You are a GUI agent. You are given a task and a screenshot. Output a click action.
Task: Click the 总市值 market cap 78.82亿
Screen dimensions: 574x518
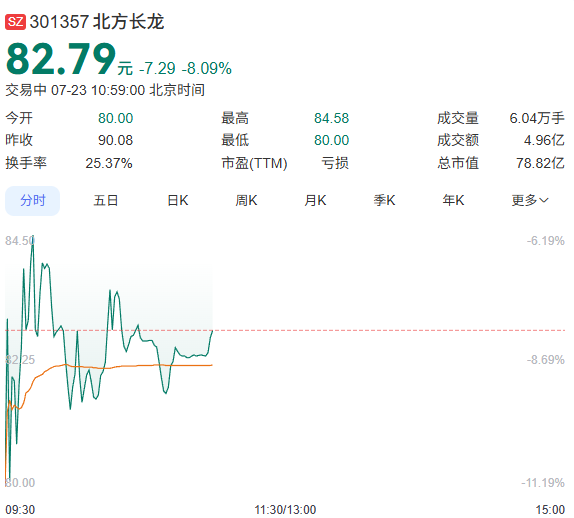(540, 163)
